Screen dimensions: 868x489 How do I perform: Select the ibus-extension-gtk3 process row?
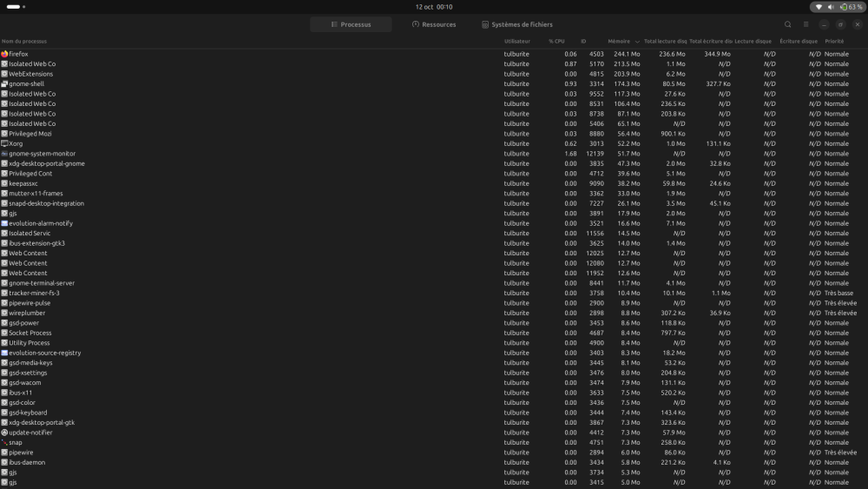tap(434, 243)
